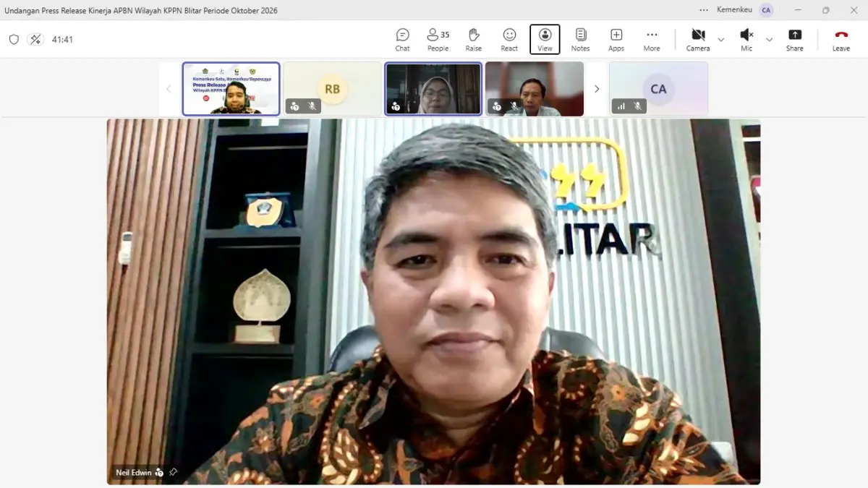Click the meeting title Undangan Press Release
The width and height of the screenshot is (868, 488).
pyautogui.click(x=141, y=11)
